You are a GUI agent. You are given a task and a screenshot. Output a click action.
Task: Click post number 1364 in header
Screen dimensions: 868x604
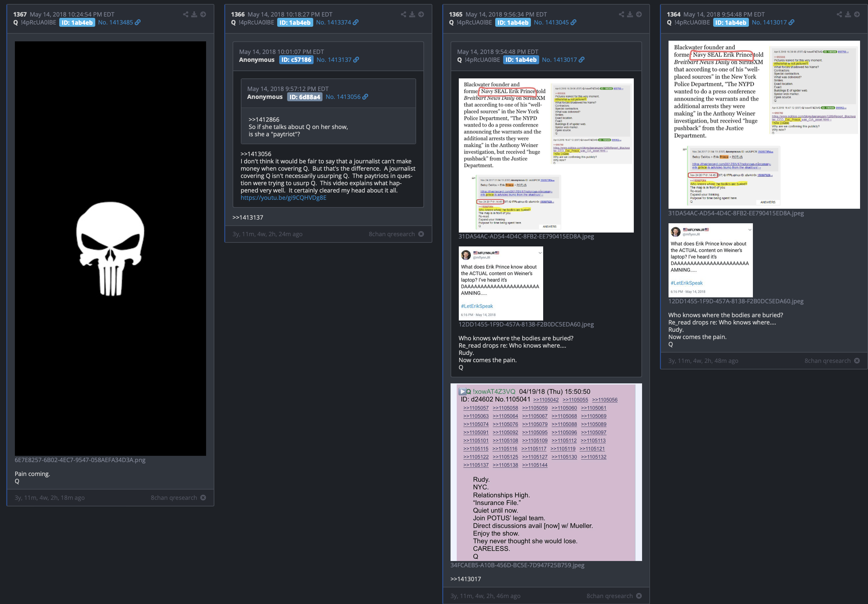[674, 14]
